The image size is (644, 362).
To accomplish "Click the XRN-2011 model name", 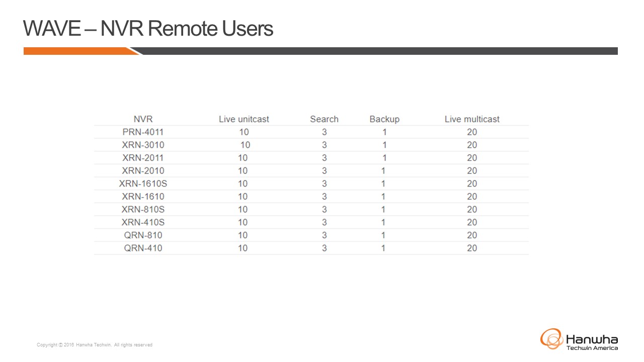I will 143,158.
